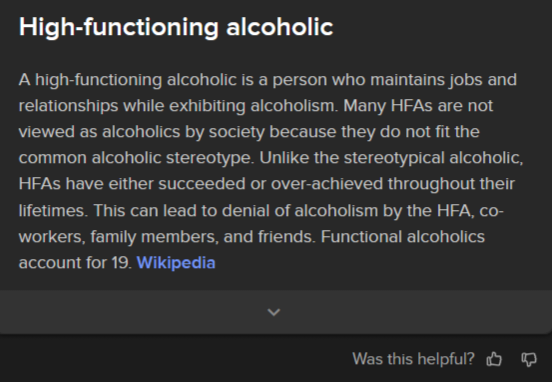This screenshot has width=552, height=382.
Task: Click the gray expander bar below the snippet
Action: coord(276,312)
